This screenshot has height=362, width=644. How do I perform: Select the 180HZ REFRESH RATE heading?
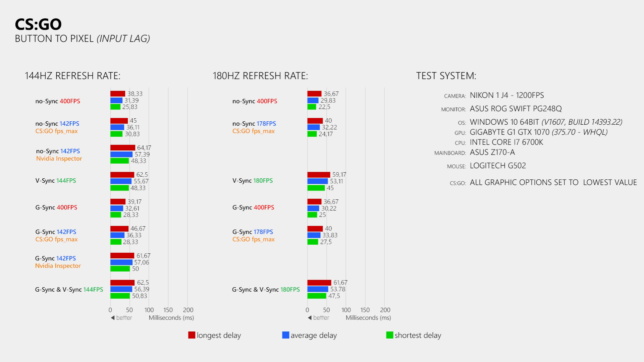tap(260, 76)
